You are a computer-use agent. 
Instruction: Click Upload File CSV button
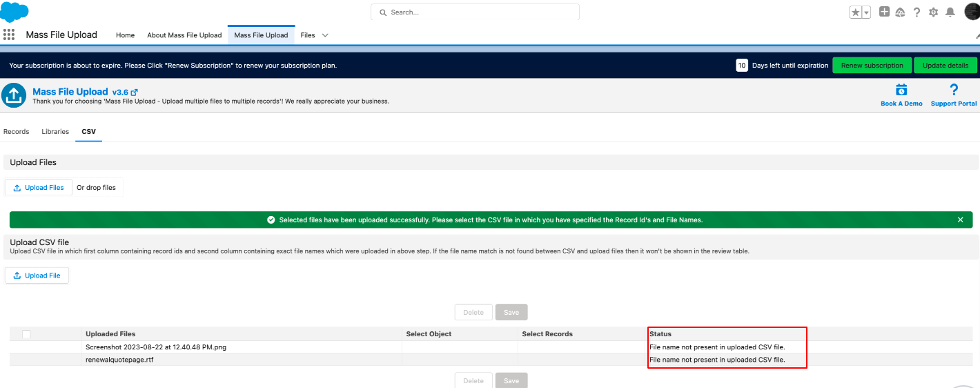coord(37,275)
